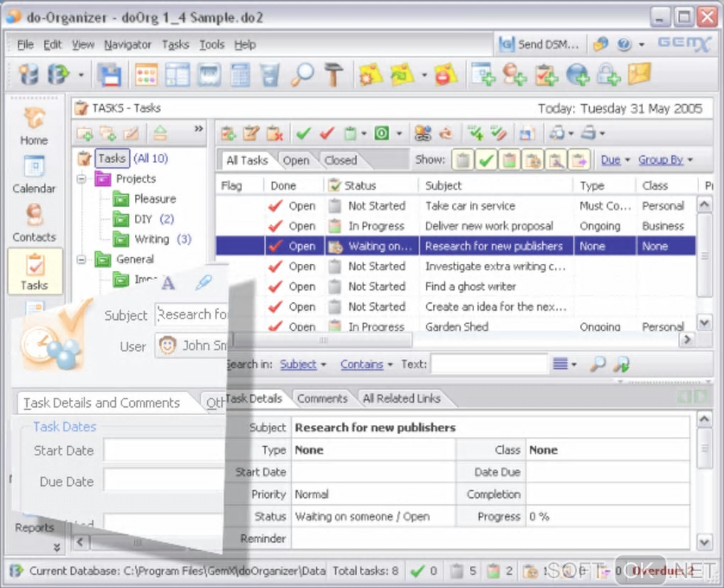Switch to the Open tasks tab
The height and width of the screenshot is (588, 724).
click(x=296, y=160)
